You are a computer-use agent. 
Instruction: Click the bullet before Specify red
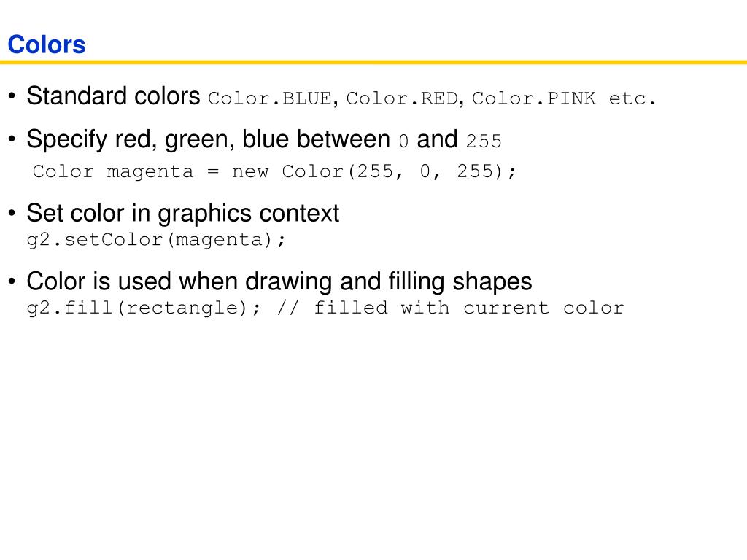pyautogui.click(x=12, y=139)
